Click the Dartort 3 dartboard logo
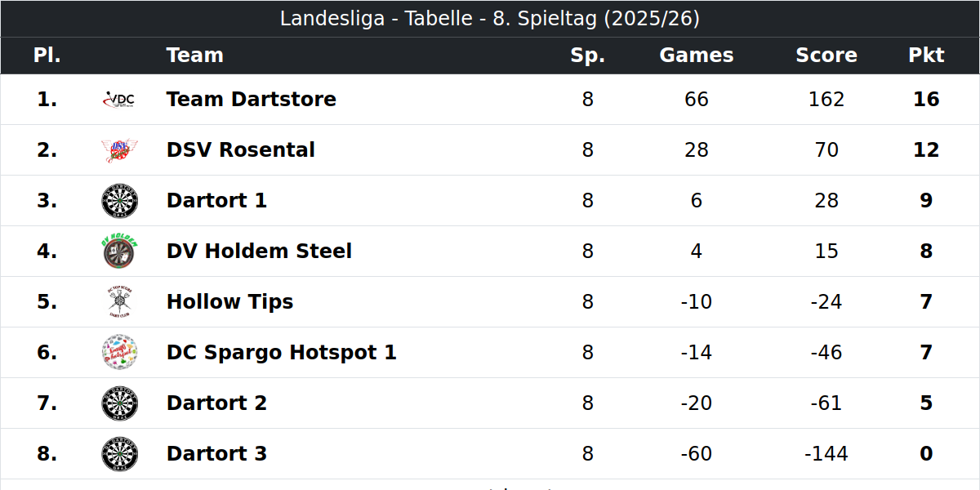Image resolution: width=980 pixels, height=490 pixels. click(119, 454)
